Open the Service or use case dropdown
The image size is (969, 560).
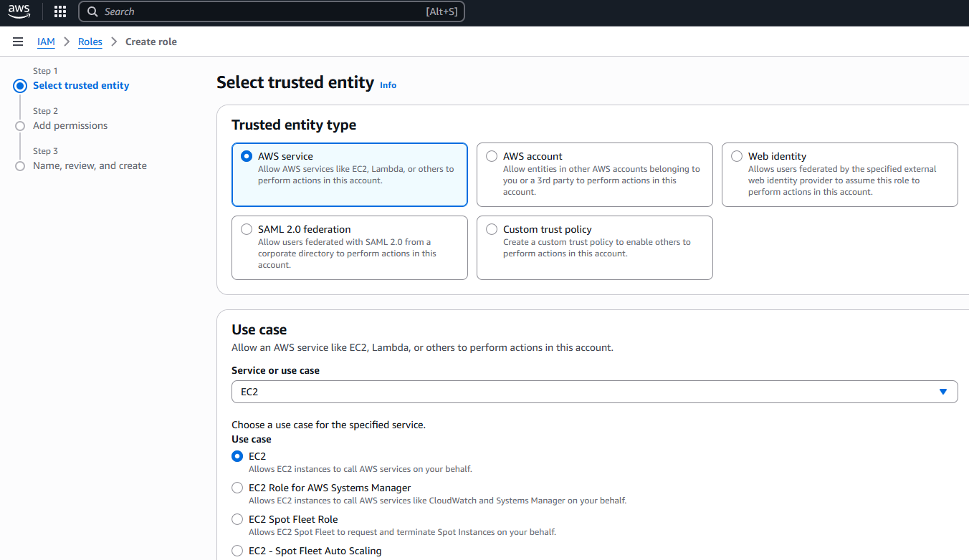click(594, 392)
